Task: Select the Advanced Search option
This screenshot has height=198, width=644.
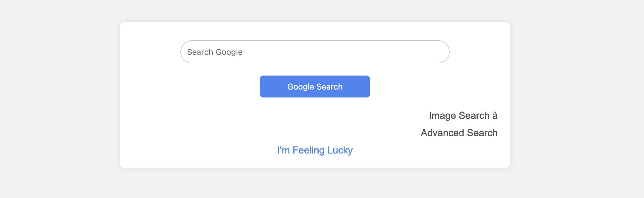Action: (x=459, y=133)
